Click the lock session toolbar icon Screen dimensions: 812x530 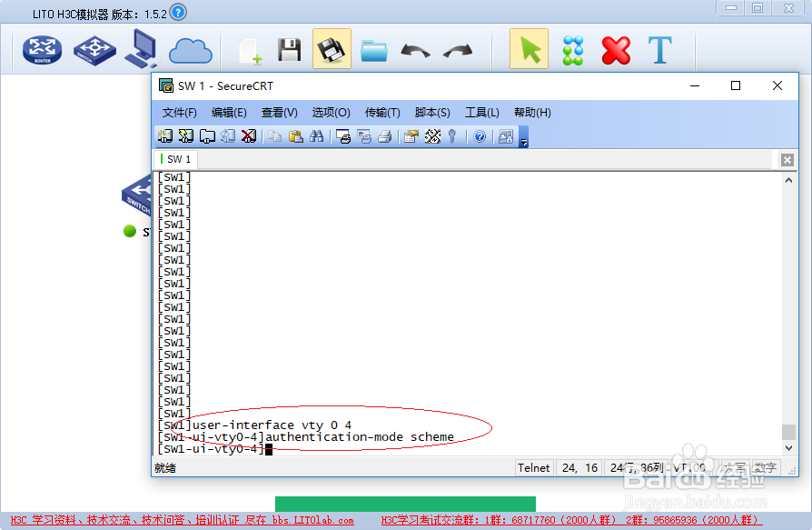pos(505,136)
